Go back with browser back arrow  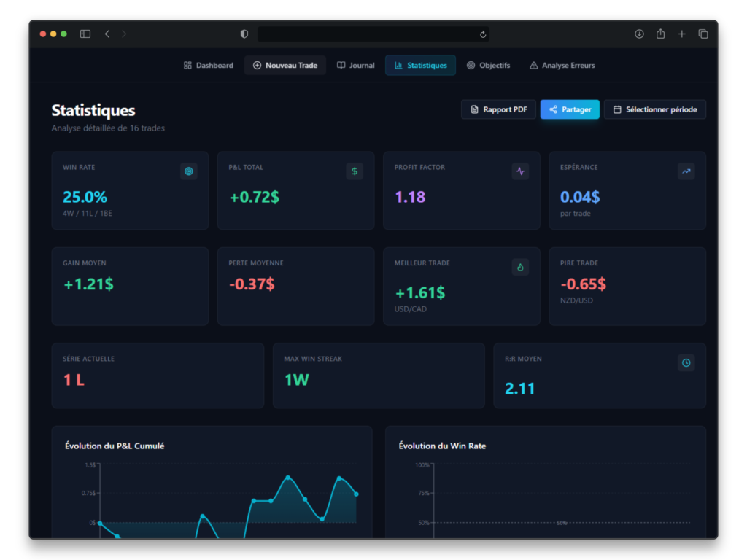pyautogui.click(x=107, y=34)
